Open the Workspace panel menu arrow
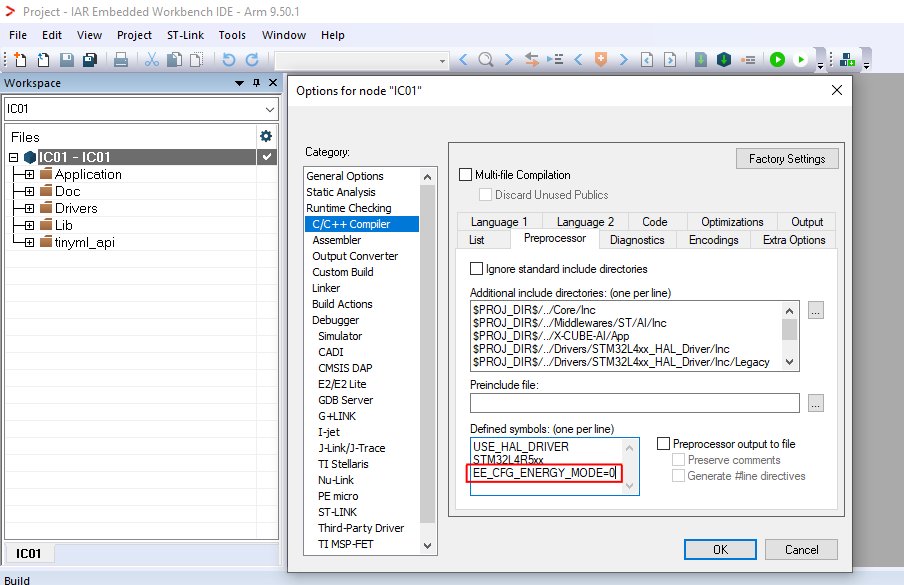Image resolution: width=904 pixels, height=585 pixels. [x=239, y=83]
